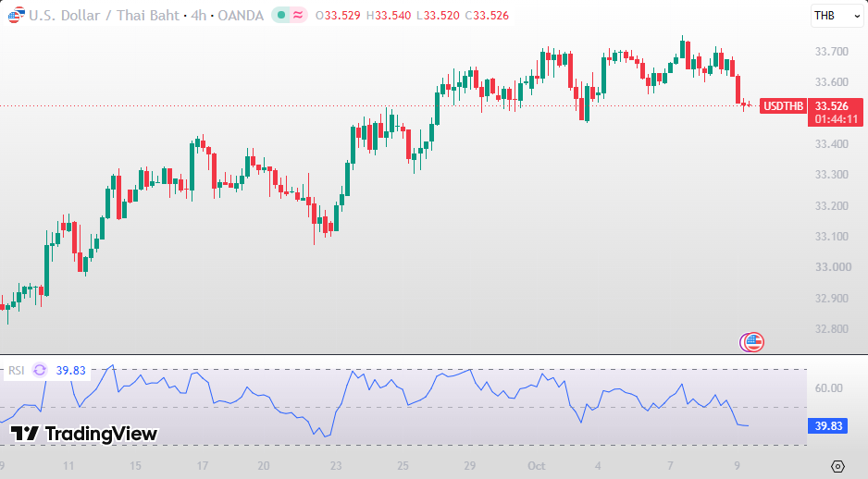Open the THB currency dropdown
The image size is (868, 479).
[837, 16]
